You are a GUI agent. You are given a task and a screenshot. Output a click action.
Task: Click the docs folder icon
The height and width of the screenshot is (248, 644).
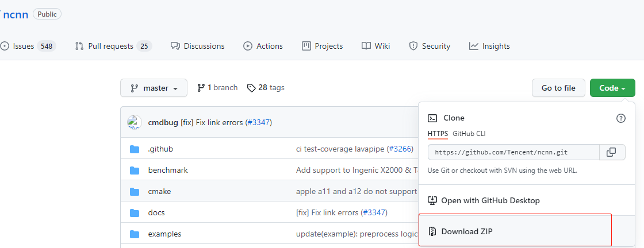(x=135, y=213)
